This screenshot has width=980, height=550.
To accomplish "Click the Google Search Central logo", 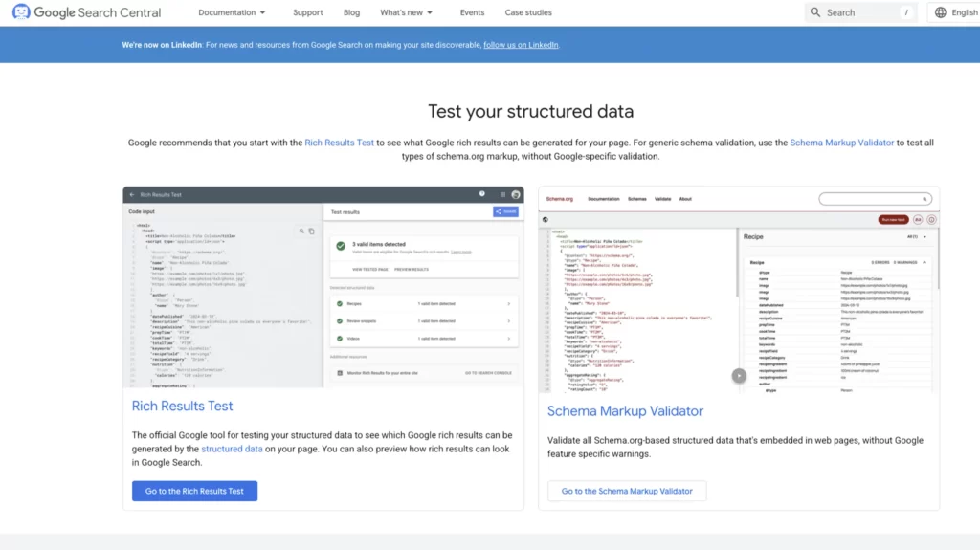I will pos(86,12).
